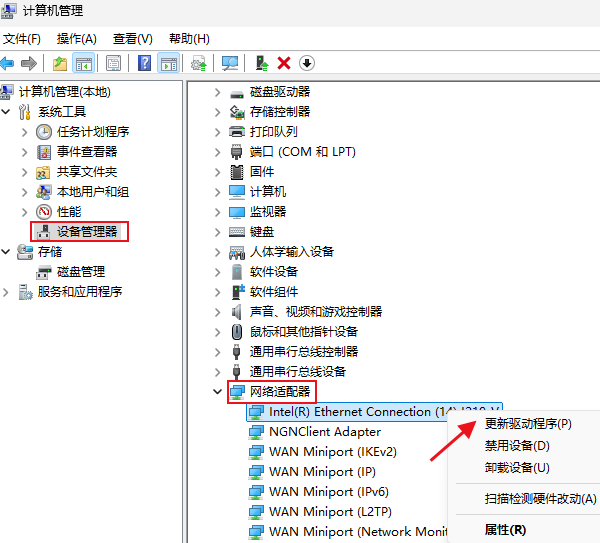Open the 查看(V) menu
600x543 pixels.
(x=132, y=39)
